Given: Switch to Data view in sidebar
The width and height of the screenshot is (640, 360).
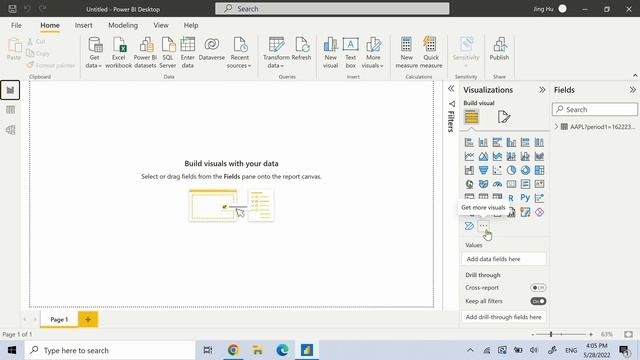Looking at the screenshot, I should pyautogui.click(x=10, y=110).
